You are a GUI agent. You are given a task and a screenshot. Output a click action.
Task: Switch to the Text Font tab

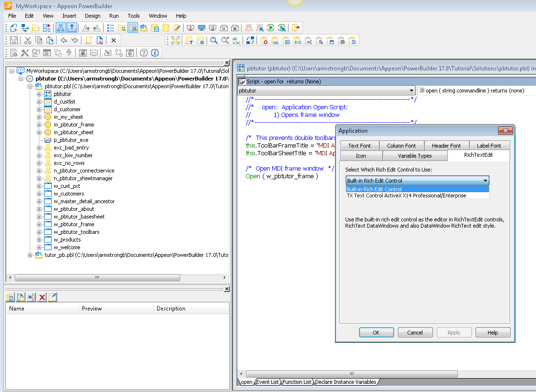[x=359, y=146]
